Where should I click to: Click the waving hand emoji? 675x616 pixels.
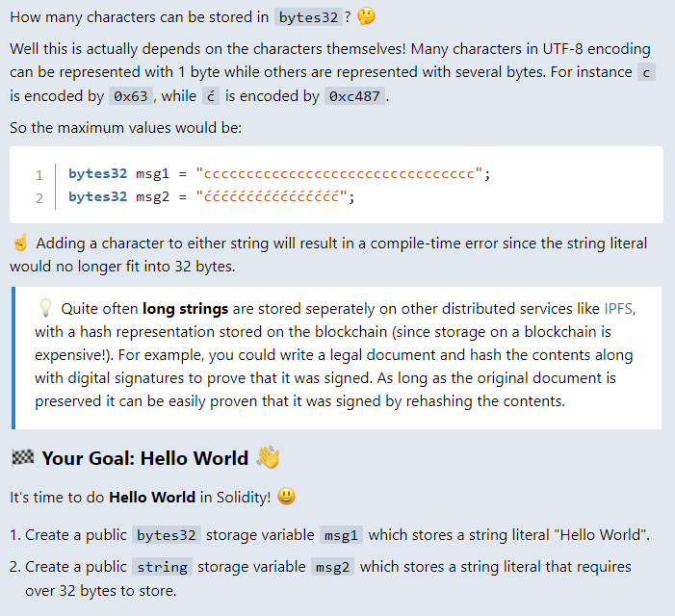pos(269,457)
